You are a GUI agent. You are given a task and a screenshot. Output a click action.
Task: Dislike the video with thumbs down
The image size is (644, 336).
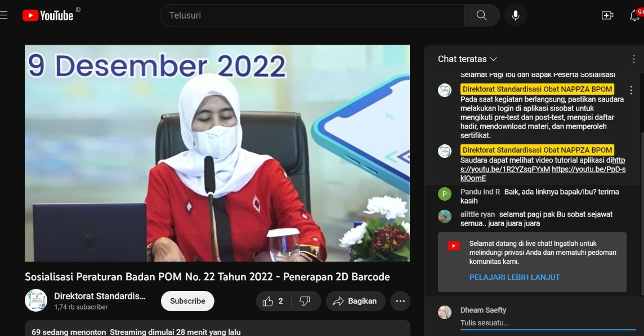(305, 301)
